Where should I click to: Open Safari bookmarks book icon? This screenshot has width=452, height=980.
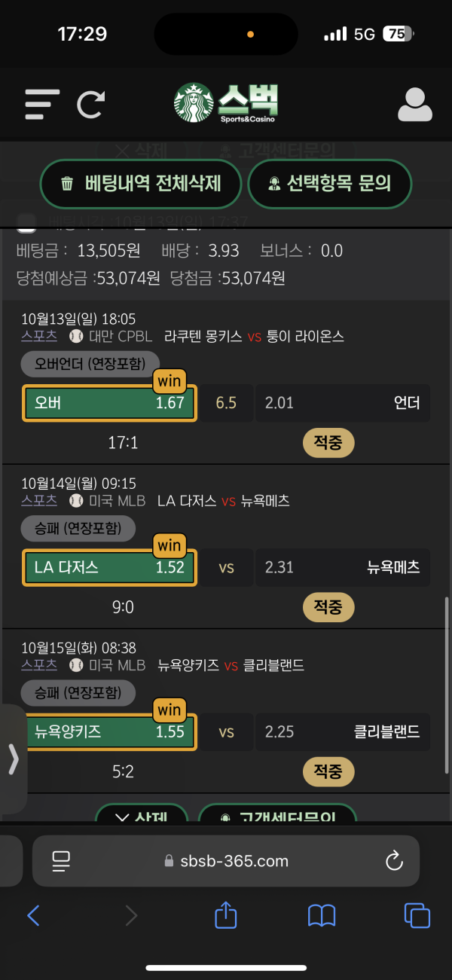(x=322, y=915)
